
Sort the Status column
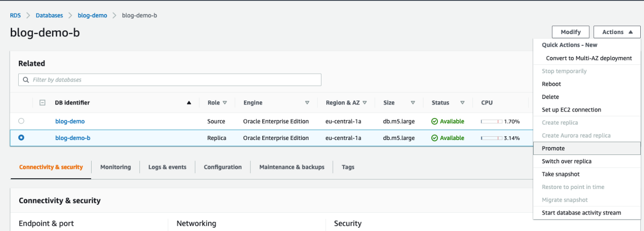[462, 103]
